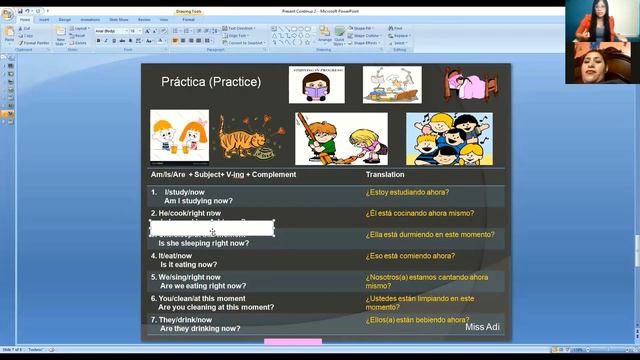
Task: Select the white rectangle covering answer 2
Action: pos(212,228)
